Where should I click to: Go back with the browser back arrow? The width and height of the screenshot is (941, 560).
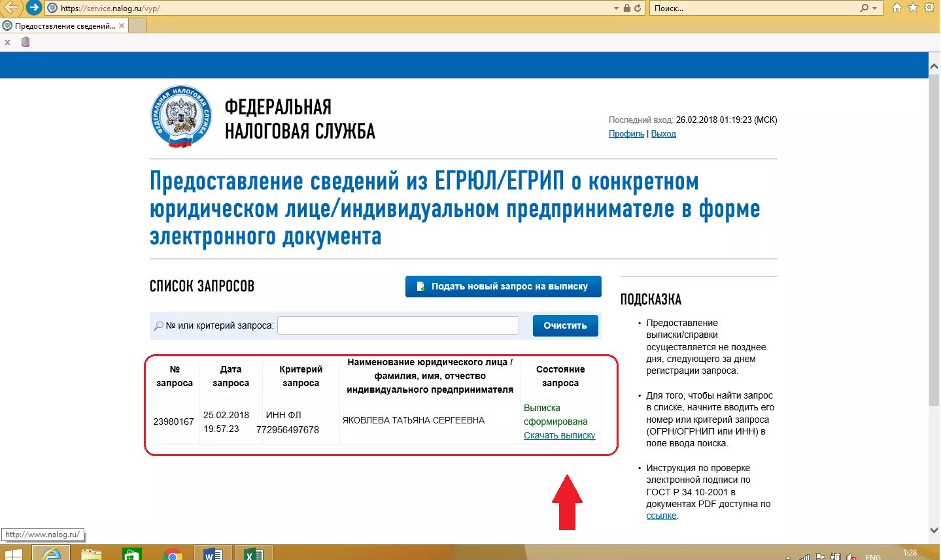click(10, 8)
